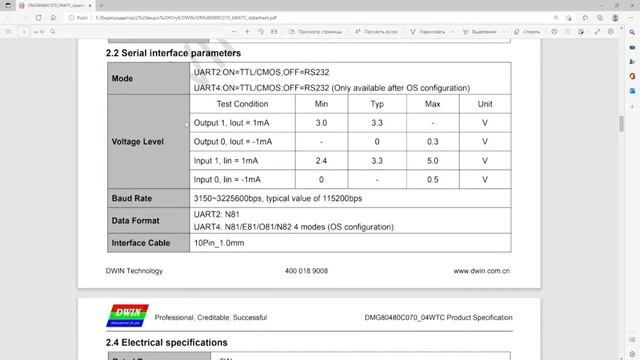The height and width of the screenshot is (360, 640).
Task: Open the Page view option
Action: [316, 31]
